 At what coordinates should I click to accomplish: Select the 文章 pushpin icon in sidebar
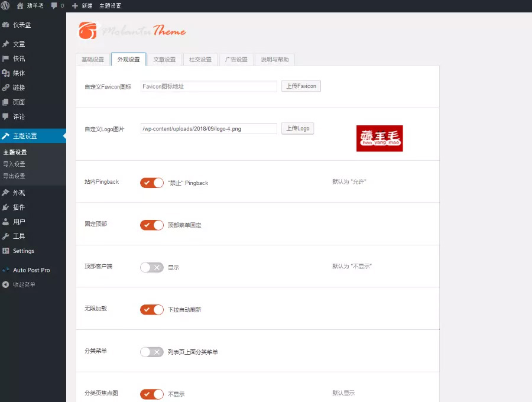coord(6,44)
